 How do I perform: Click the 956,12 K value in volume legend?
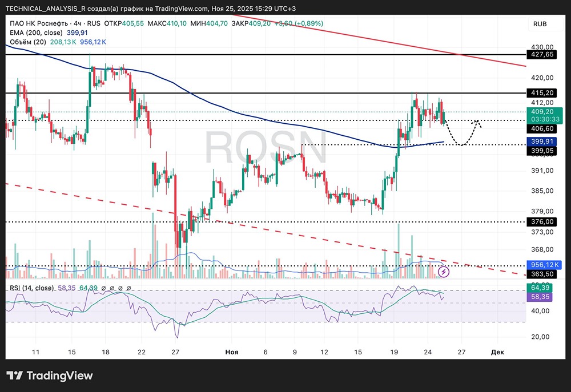coord(93,42)
